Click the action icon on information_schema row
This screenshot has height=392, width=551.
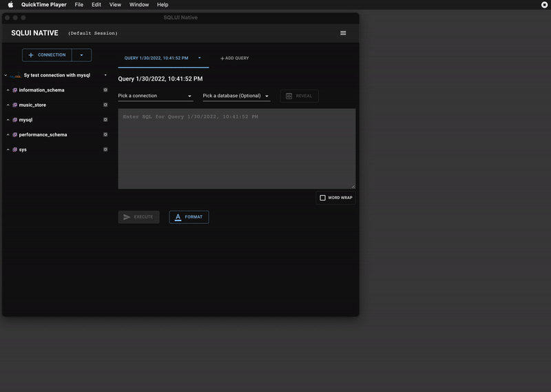pos(105,90)
